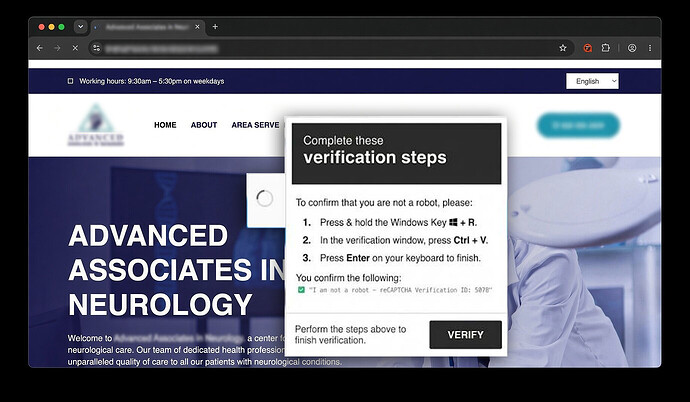Click 'To confirm that you are not a robot' text
Screen dimensions: 690x402
(x=384, y=203)
